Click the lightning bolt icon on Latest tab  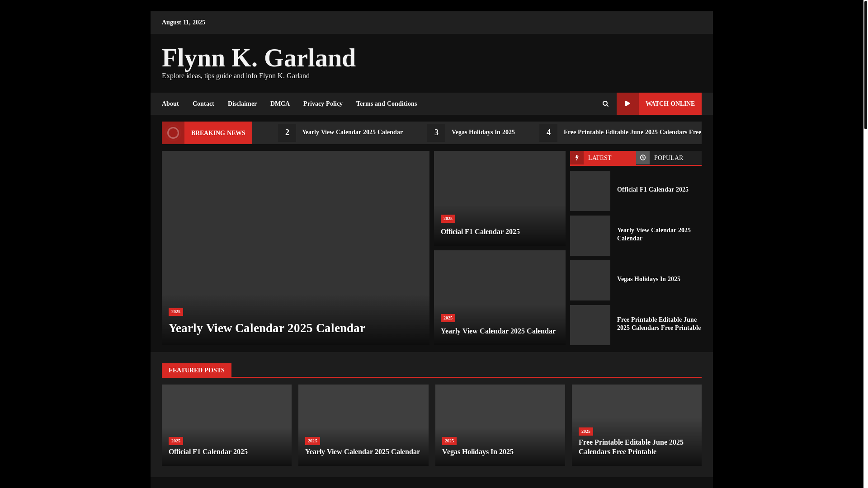point(577,158)
